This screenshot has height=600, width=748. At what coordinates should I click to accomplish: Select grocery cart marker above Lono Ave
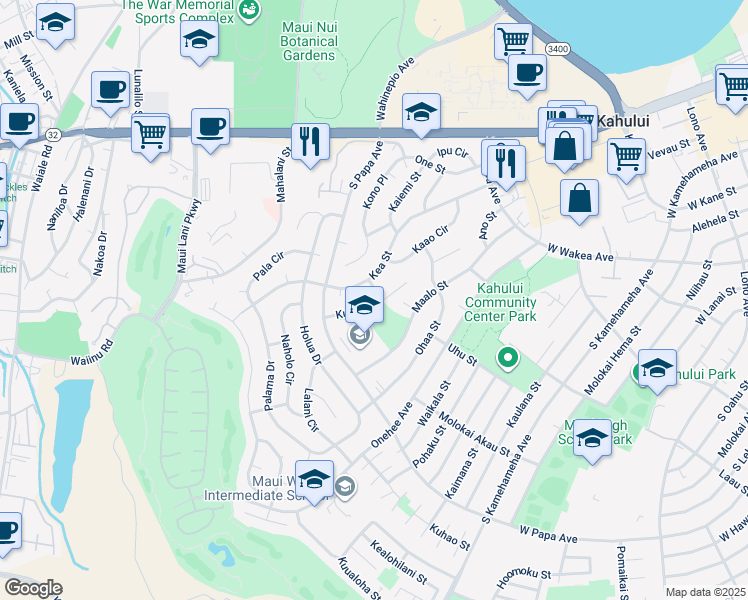point(734,89)
